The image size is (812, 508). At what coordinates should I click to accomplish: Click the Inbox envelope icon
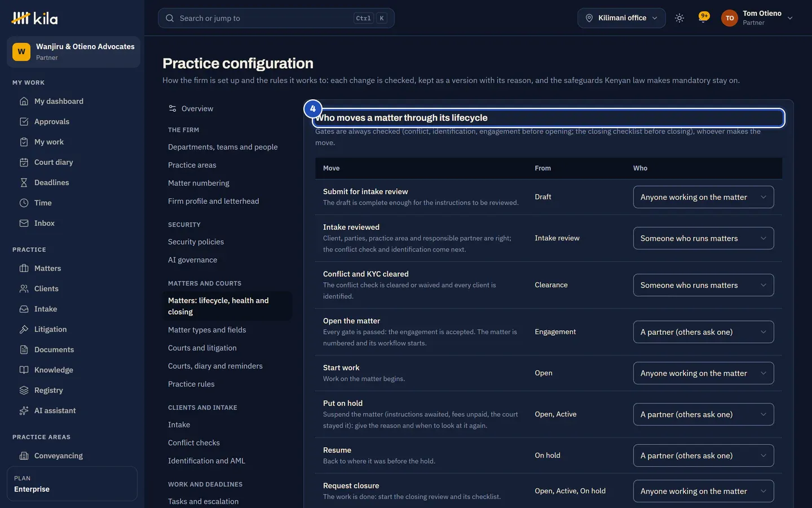(24, 223)
